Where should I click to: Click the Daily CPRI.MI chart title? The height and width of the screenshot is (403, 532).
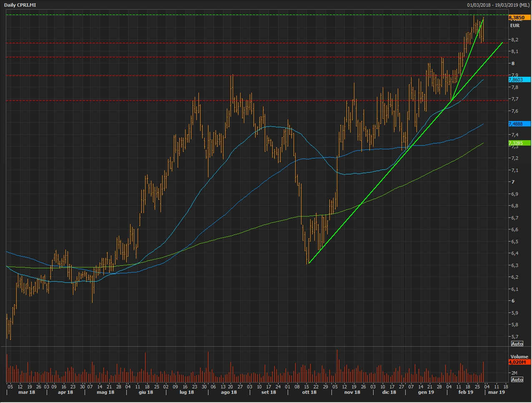20,5
